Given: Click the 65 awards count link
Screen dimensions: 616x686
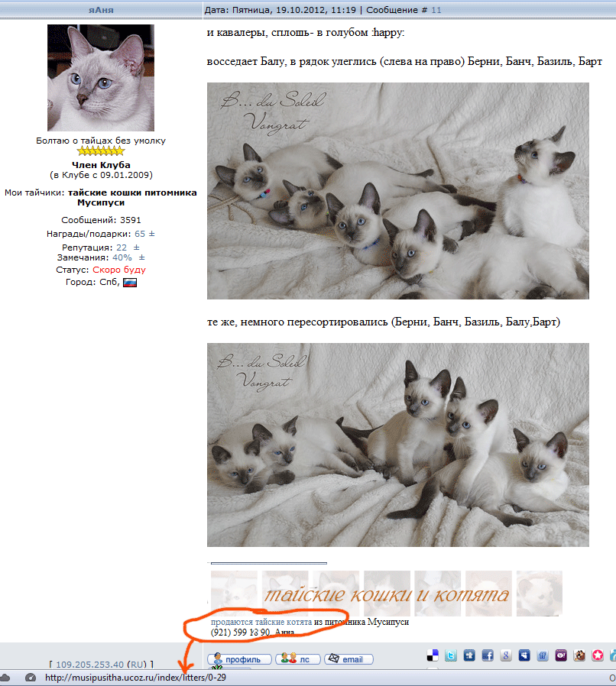Looking at the screenshot, I should pyautogui.click(x=140, y=234).
